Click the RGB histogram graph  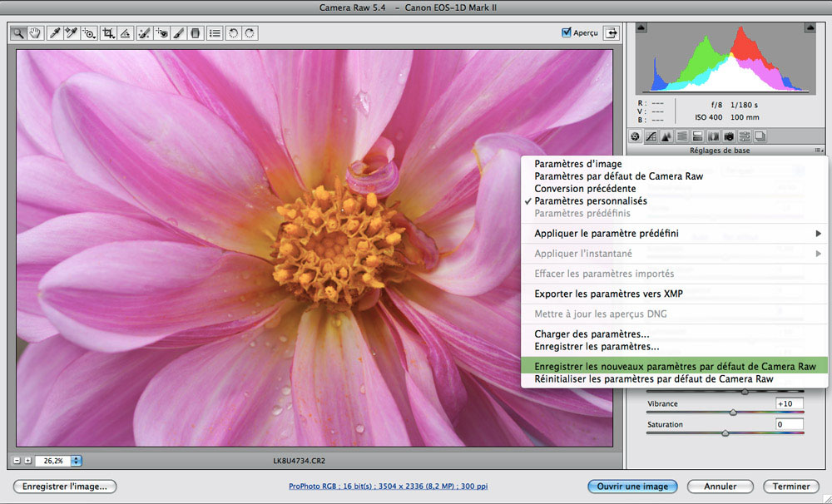(726, 58)
